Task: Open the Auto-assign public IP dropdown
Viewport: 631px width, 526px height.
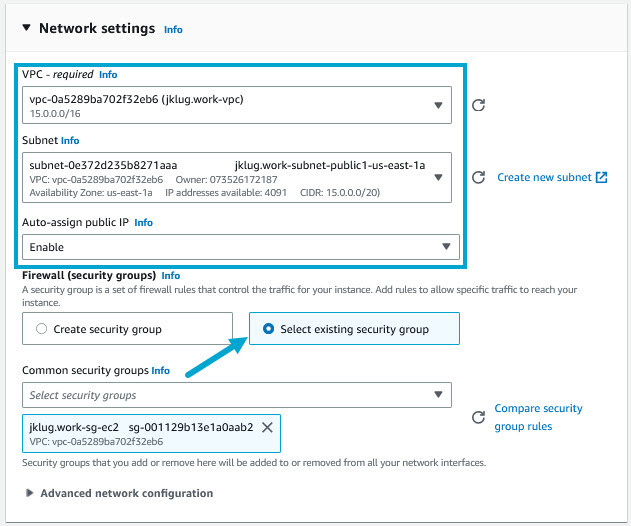Action: (446, 247)
